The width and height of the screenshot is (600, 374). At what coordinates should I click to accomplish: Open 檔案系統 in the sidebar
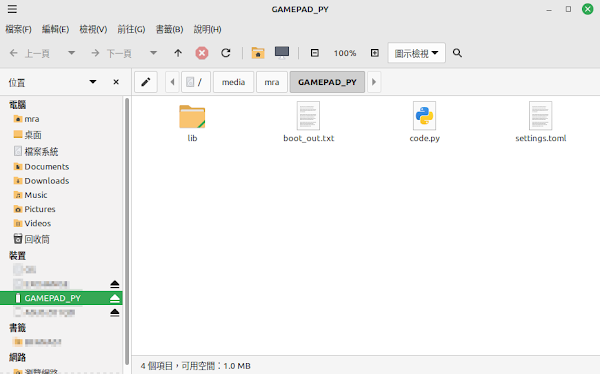(36, 151)
